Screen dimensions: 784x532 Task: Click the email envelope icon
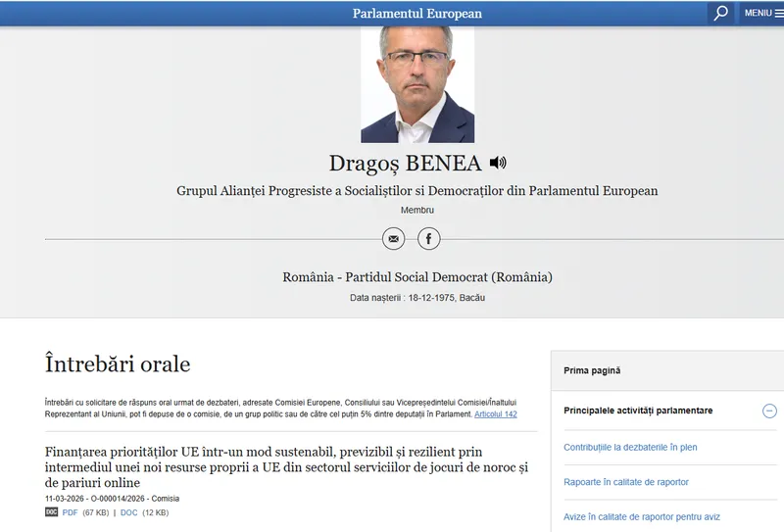pyautogui.click(x=394, y=239)
